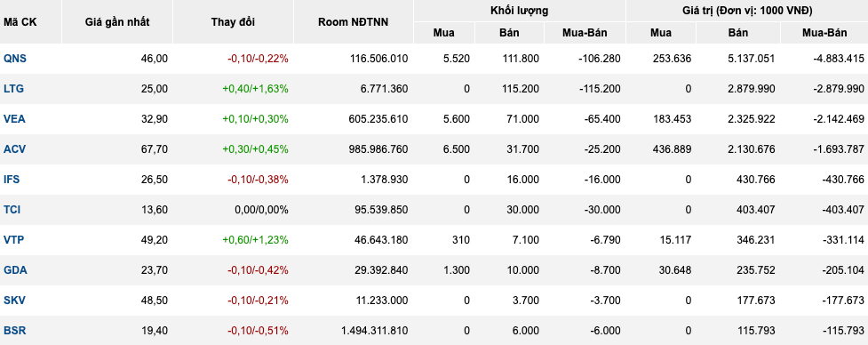The image size is (868, 345).
Task: Open the GDA stock code link
Action: [15, 269]
